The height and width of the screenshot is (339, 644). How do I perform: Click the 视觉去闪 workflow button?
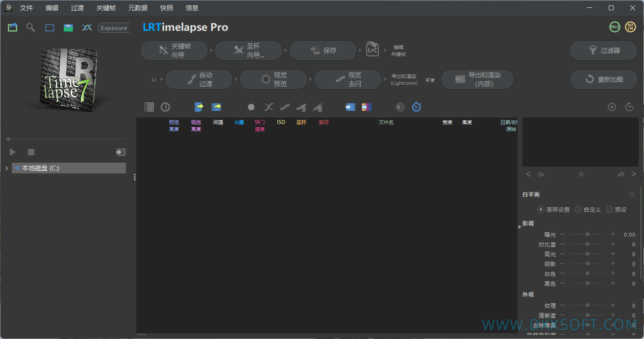[x=348, y=79]
